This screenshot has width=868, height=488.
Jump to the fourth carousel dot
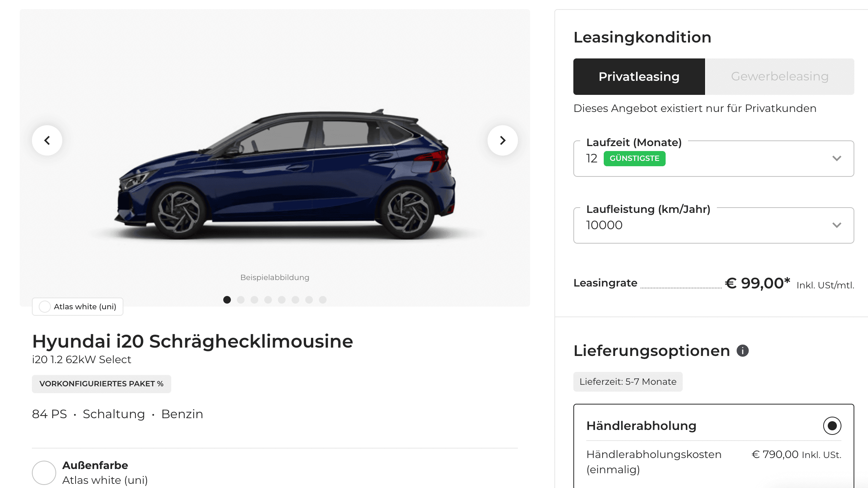pos(268,300)
